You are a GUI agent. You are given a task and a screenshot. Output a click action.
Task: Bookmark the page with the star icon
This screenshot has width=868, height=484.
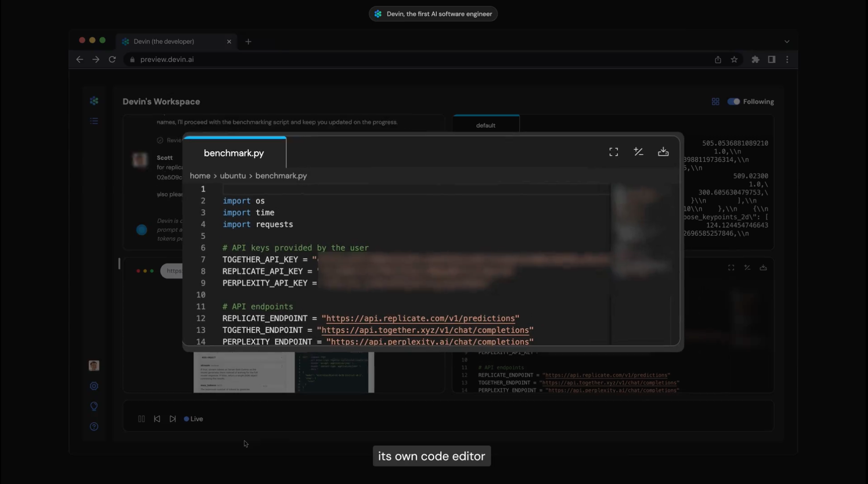734,59
